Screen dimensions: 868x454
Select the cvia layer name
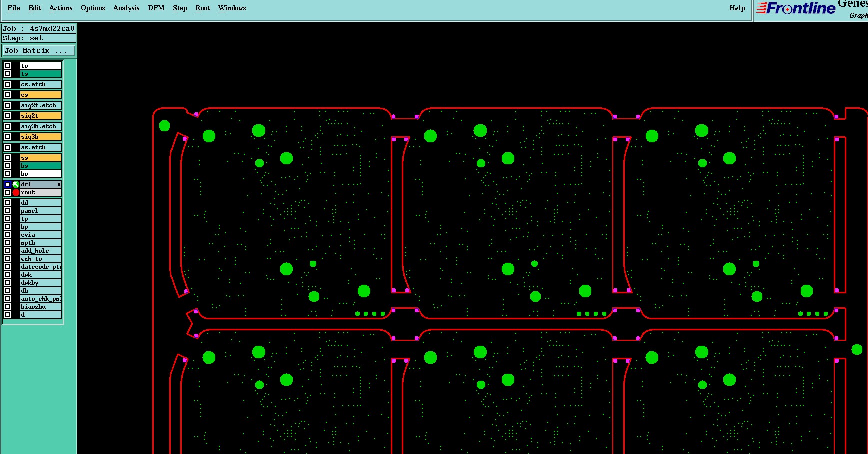pos(41,235)
